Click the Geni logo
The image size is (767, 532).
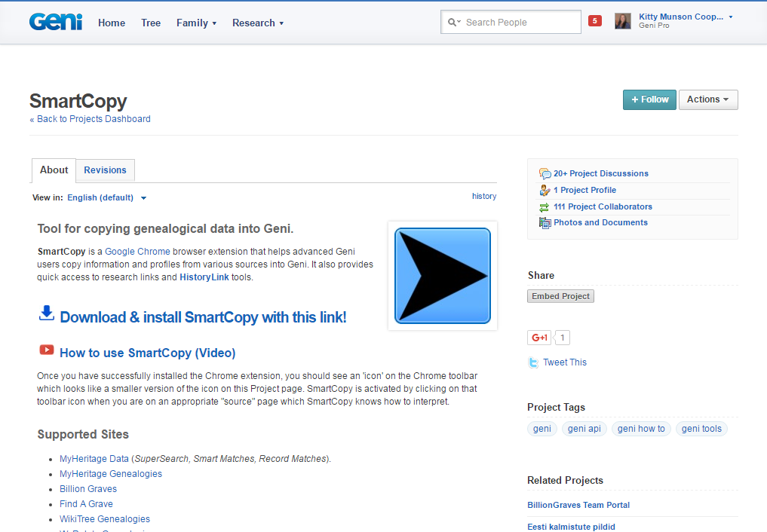[56, 22]
